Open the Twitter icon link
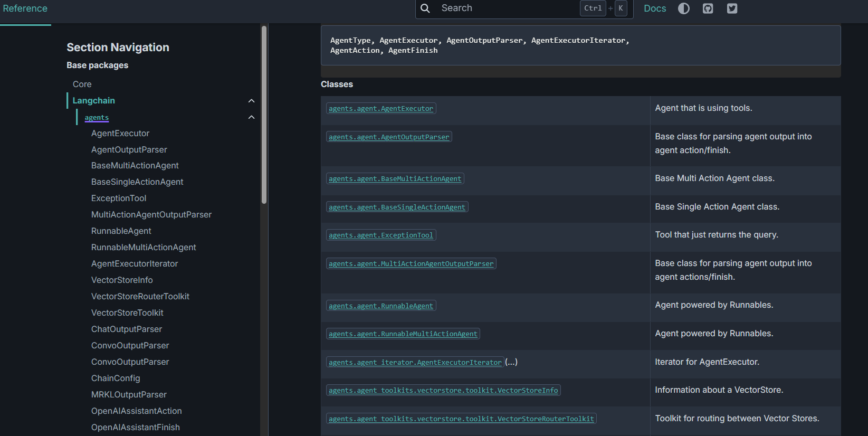 click(732, 8)
